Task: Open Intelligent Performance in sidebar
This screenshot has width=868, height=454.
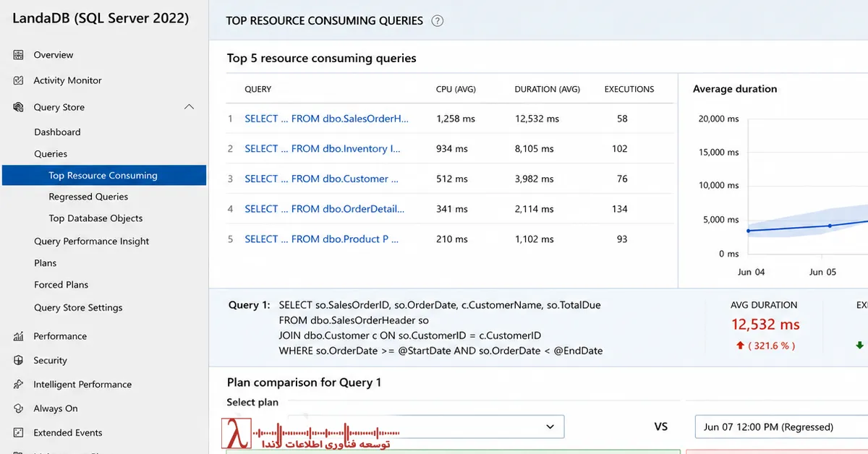Action: [82, 385]
